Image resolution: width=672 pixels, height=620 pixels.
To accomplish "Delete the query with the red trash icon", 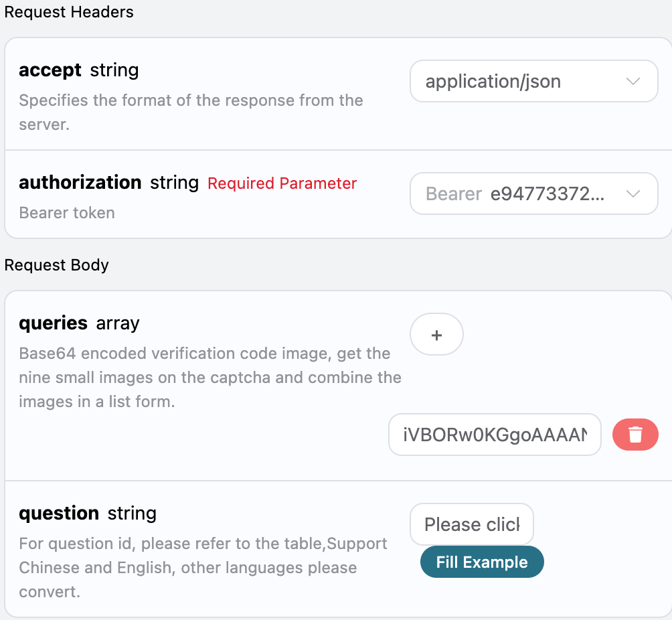I will point(635,435).
